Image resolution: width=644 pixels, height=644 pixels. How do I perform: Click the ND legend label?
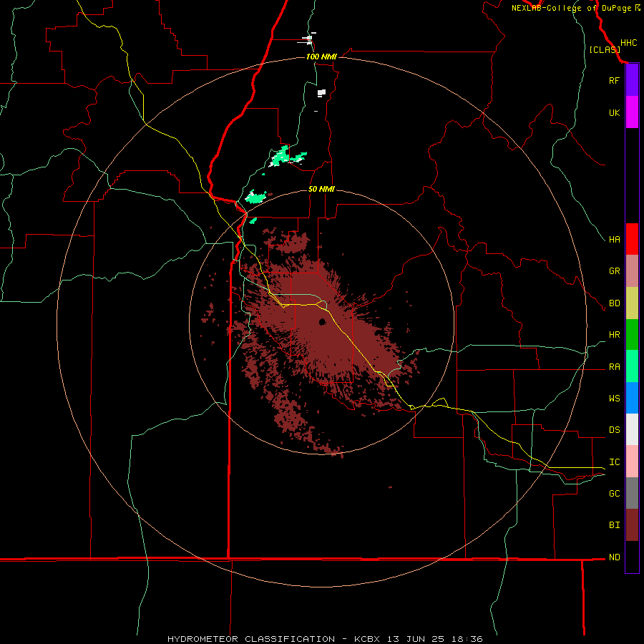point(614,557)
